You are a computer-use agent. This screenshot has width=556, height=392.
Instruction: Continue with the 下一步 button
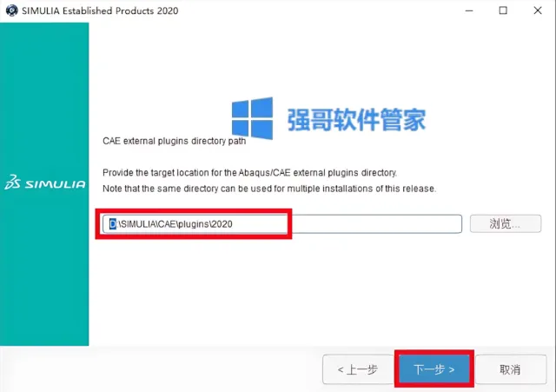click(434, 369)
